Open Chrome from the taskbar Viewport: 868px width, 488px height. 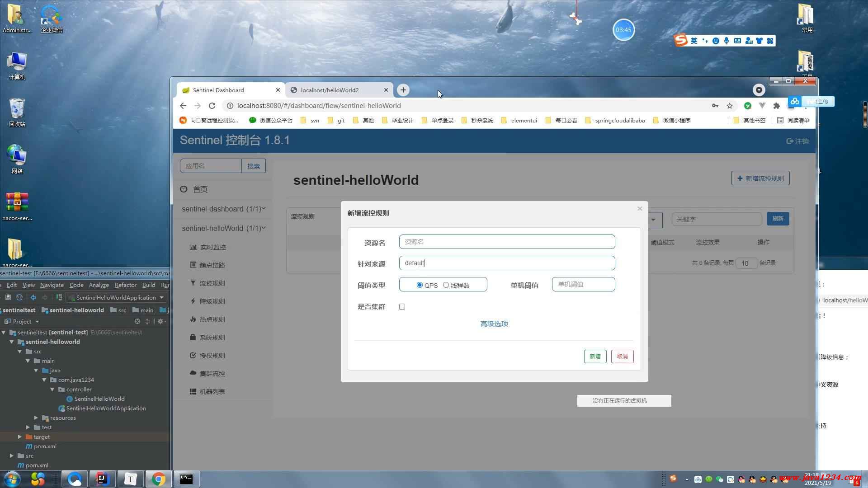pos(158,479)
